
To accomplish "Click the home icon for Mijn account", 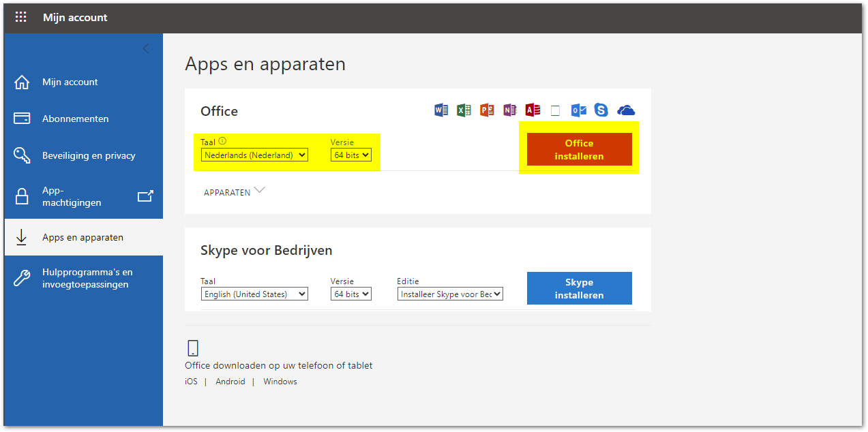I will click(x=22, y=82).
